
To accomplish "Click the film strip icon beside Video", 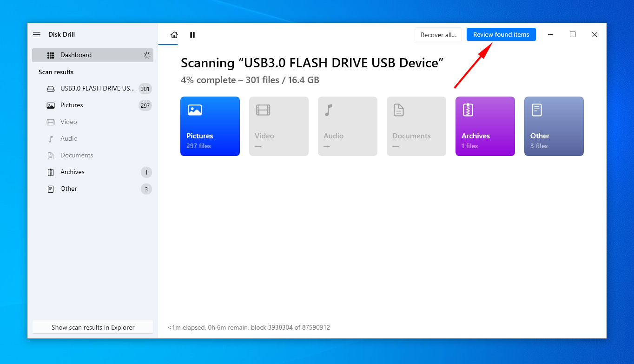I will (51, 122).
